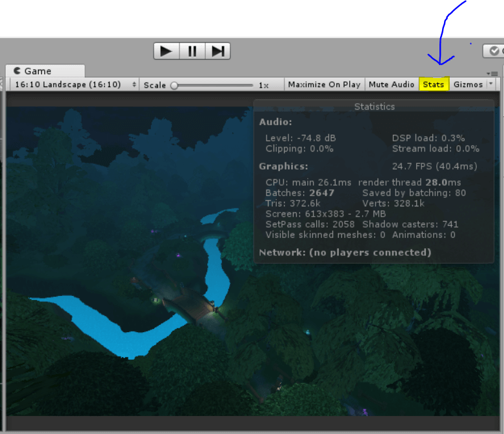The width and height of the screenshot is (504, 434).
Task: Click the Animations: 0 text
Action: coord(423,235)
